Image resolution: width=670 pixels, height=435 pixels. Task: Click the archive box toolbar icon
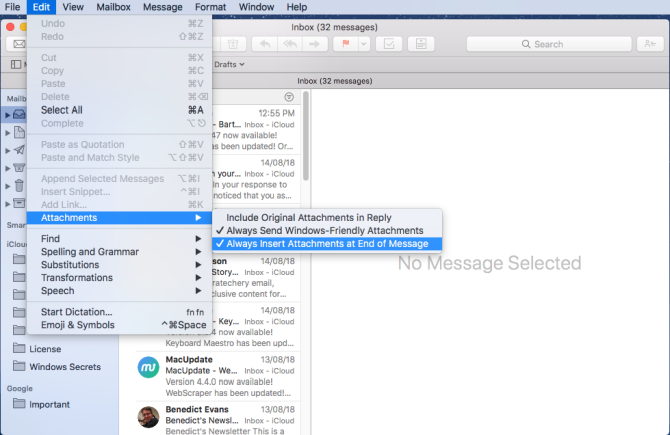[x=421, y=44]
